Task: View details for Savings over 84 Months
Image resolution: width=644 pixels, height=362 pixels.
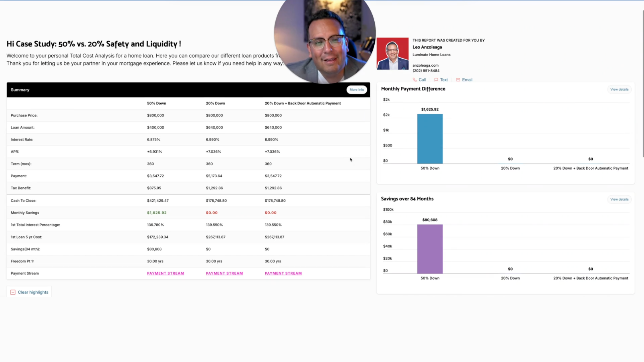Action: (x=619, y=199)
